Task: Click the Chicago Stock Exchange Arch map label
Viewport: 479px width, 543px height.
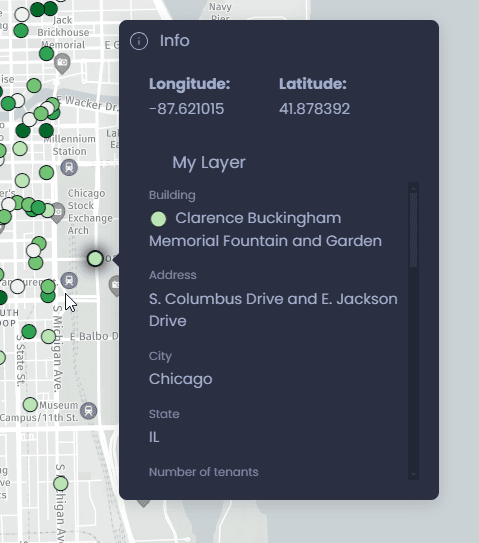Action: tap(90, 212)
